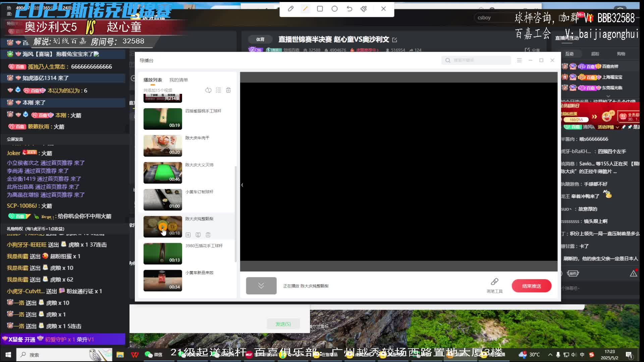Viewport: 644px width, 362px height.
Task: Open the 导播台 hamburger menu
Action: coord(519,60)
